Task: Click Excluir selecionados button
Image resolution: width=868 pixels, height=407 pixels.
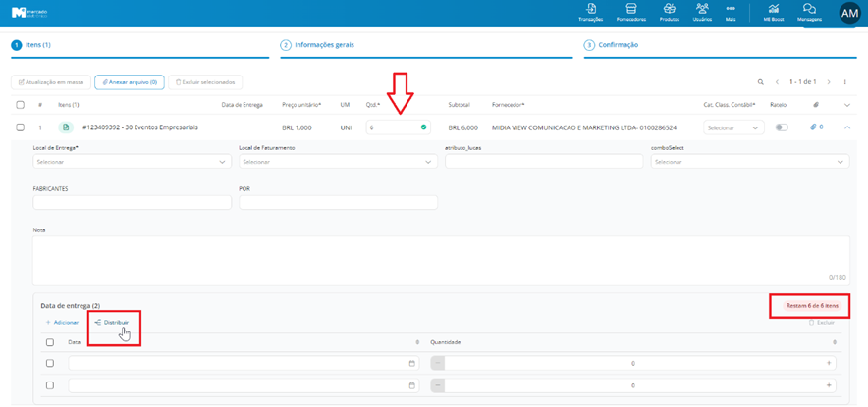Action: click(205, 81)
